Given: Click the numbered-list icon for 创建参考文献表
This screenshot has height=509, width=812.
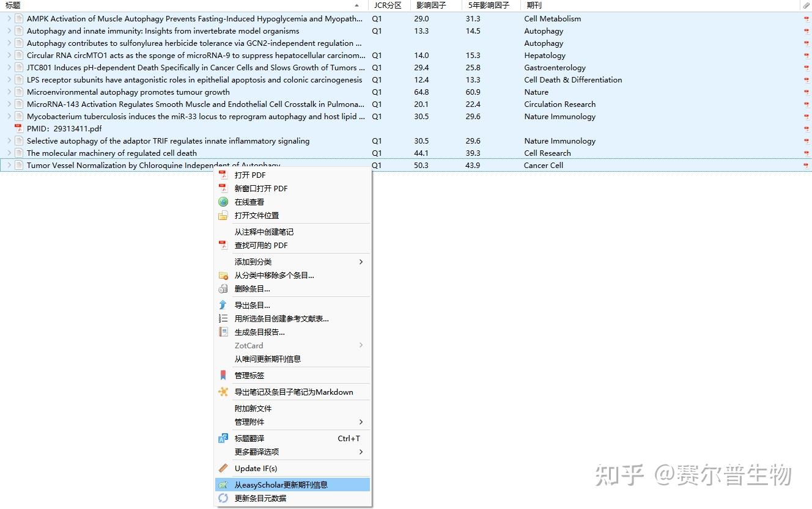Looking at the screenshot, I should (223, 318).
